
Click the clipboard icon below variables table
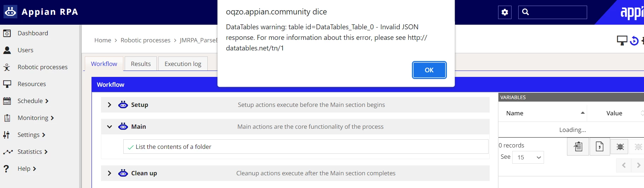578,146
